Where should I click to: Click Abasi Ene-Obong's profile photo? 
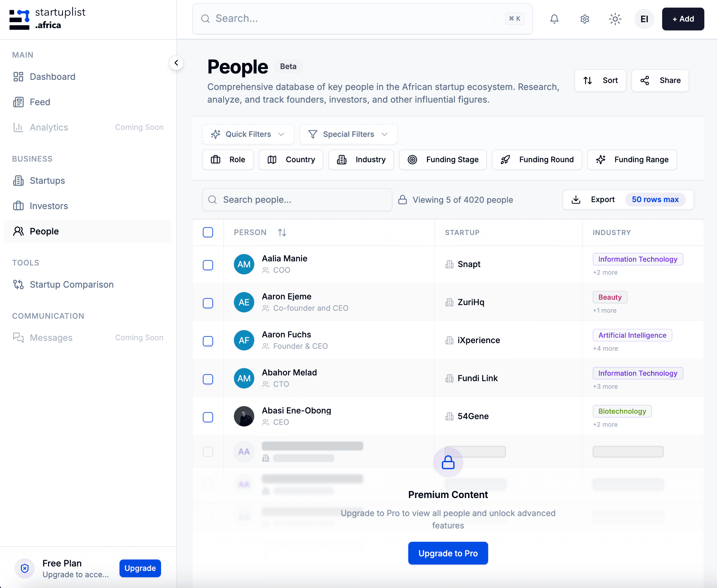(x=244, y=416)
